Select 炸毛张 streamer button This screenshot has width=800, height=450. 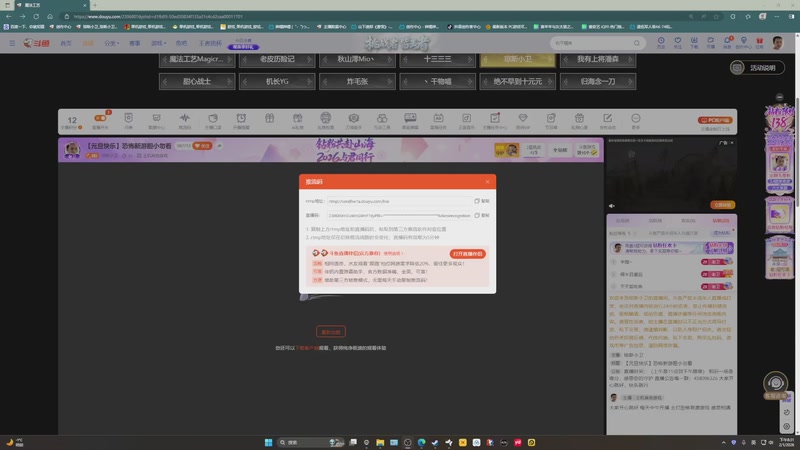click(x=357, y=81)
